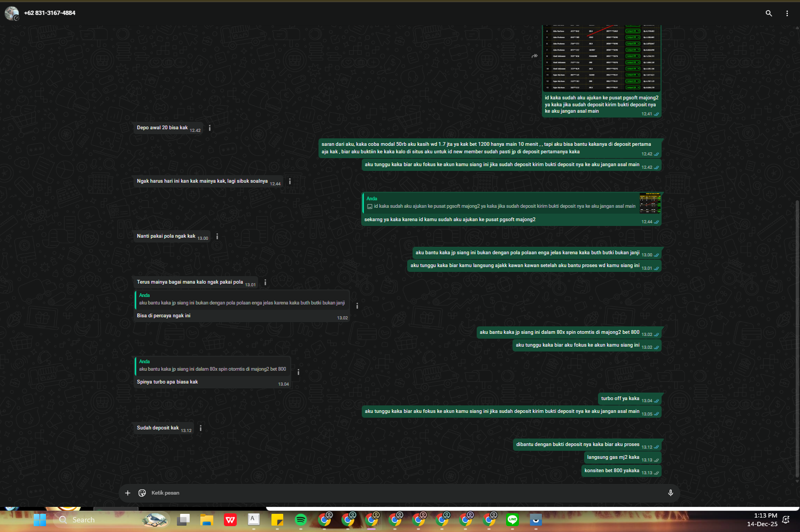The height and width of the screenshot is (532, 800).
Task: Click the "Nanti pakai pola ngak kak" text
Action: pyautogui.click(x=166, y=237)
